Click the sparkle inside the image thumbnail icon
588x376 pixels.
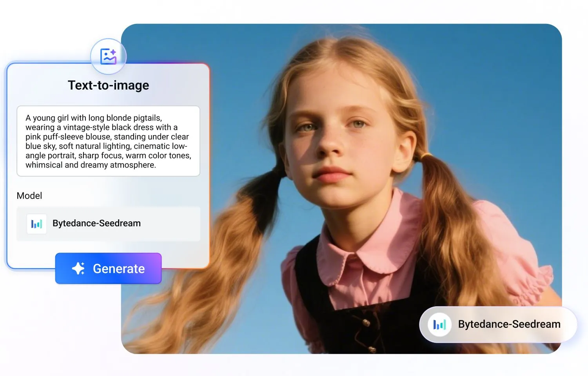(113, 52)
